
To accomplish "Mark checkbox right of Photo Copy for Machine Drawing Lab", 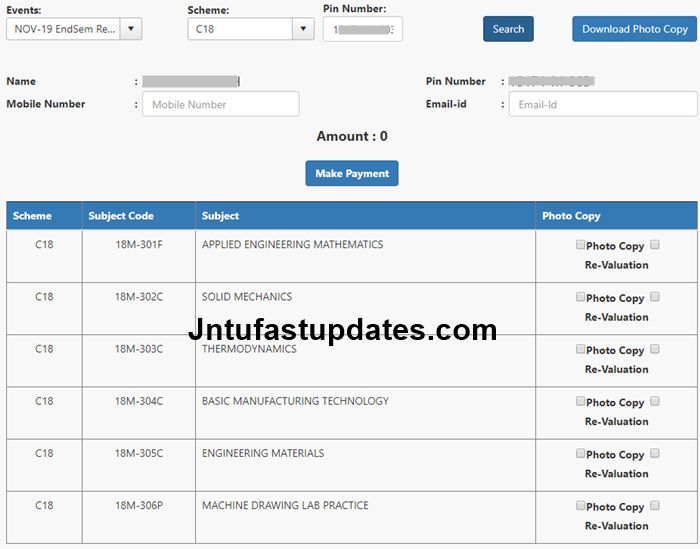I will point(655,506).
